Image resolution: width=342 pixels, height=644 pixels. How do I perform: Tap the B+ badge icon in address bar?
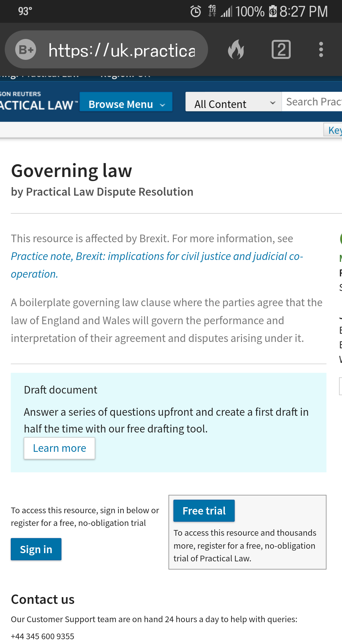[x=26, y=50]
